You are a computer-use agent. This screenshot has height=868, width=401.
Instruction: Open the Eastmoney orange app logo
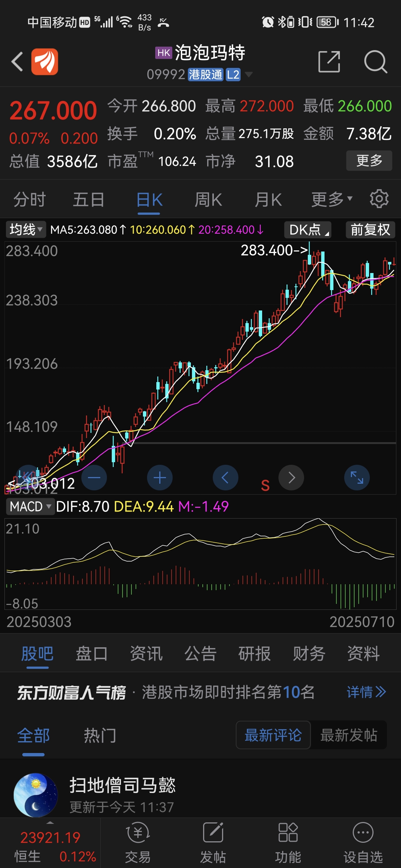(45, 62)
